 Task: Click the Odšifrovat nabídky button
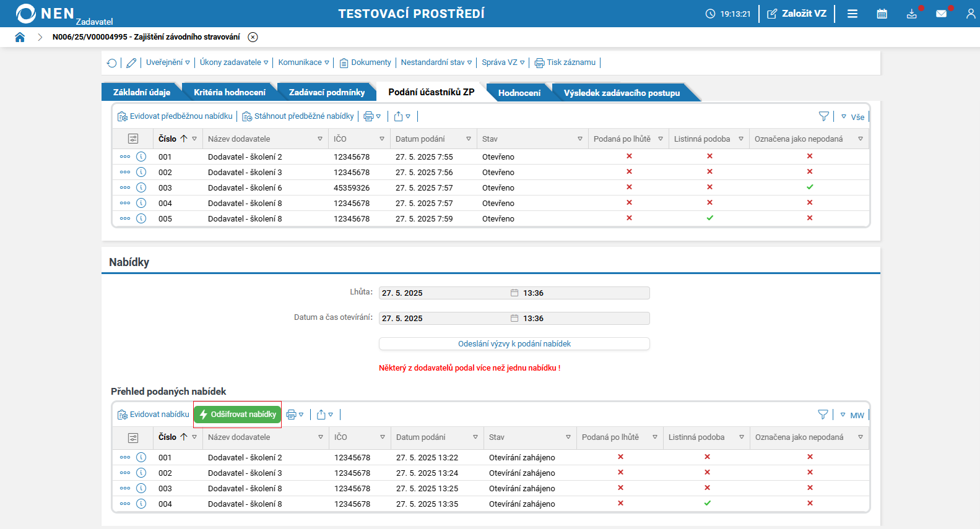point(238,415)
